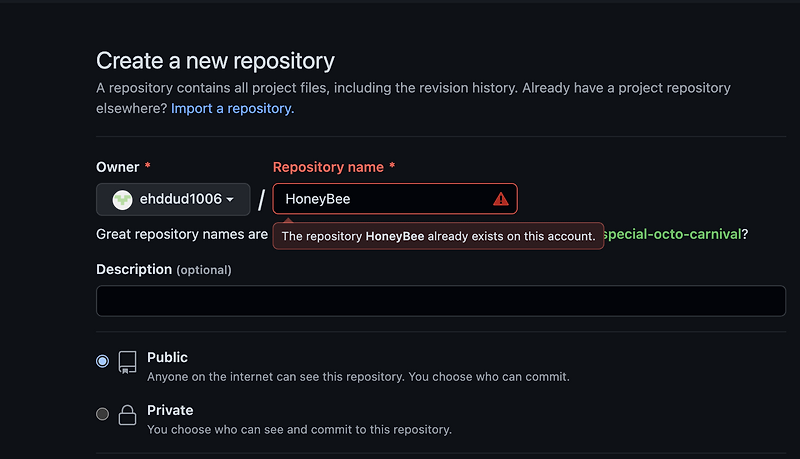Select the Public radio button

pos(103,361)
